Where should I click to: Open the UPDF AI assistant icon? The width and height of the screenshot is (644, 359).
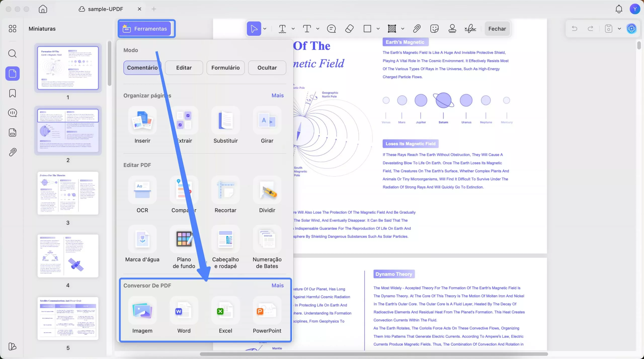631,29
